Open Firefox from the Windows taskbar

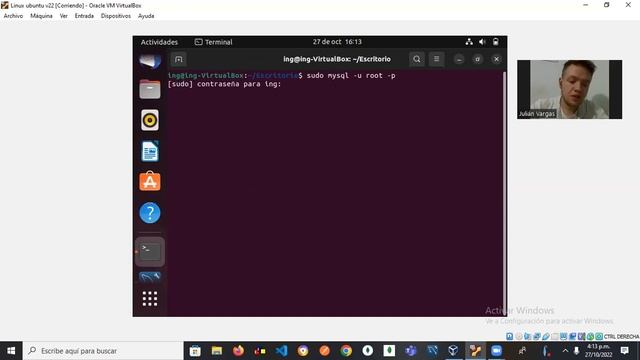click(x=238, y=351)
